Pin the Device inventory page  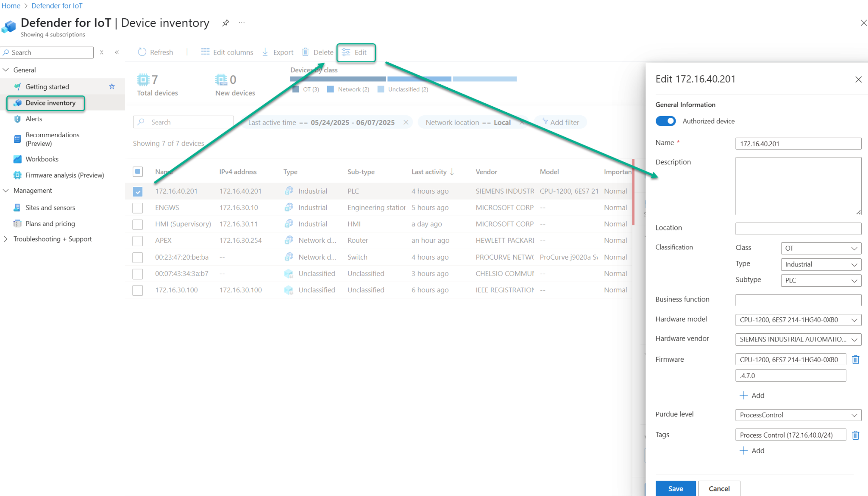tap(225, 23)
